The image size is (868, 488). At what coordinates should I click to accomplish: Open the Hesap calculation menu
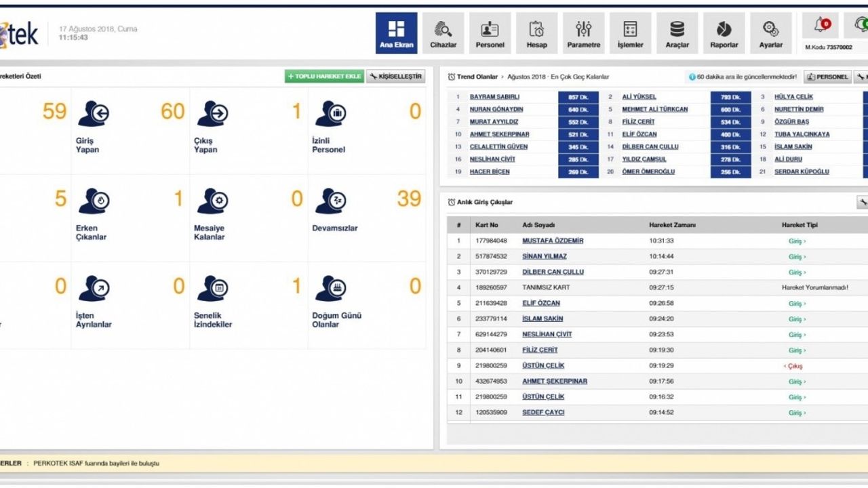tap(536, 33)
